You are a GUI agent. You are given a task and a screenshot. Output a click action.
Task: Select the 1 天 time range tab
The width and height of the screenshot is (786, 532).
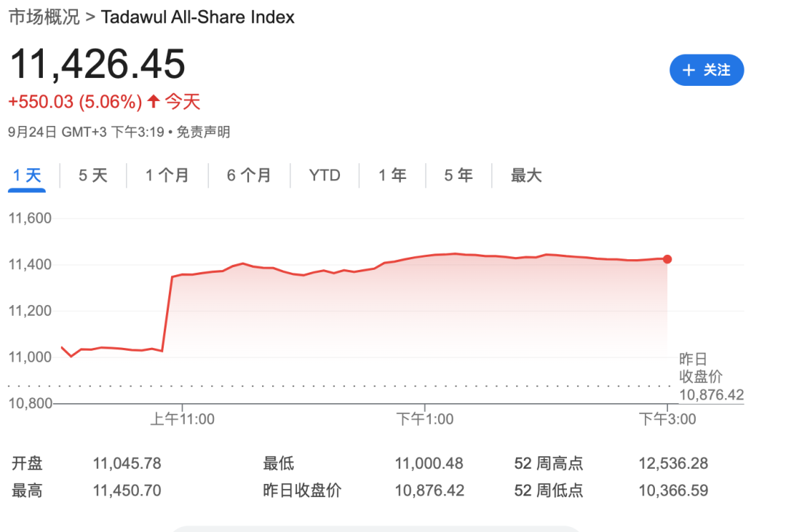pyautogui.click(x=28, y=175)
